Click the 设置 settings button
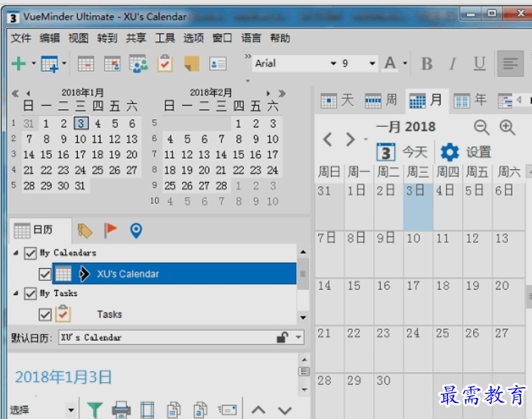This screenshot has height=419, width=532. click(x=466, y=152)
